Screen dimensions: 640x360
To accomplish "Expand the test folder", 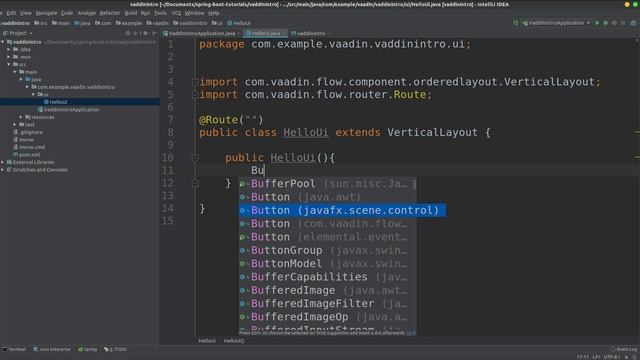I will (x=15, y=124).
